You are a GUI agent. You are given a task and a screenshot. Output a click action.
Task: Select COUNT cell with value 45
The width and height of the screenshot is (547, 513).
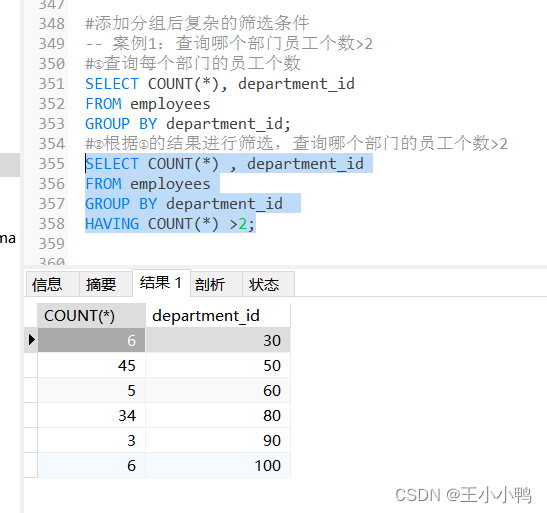pos(91,365)
